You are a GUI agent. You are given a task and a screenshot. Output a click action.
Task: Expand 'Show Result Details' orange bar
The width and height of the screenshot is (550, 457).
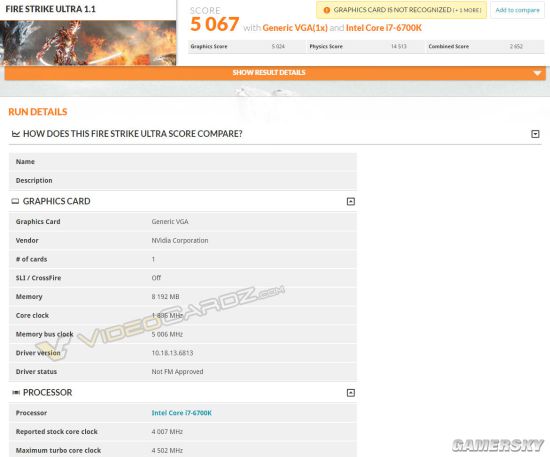(x=275, y=73)
